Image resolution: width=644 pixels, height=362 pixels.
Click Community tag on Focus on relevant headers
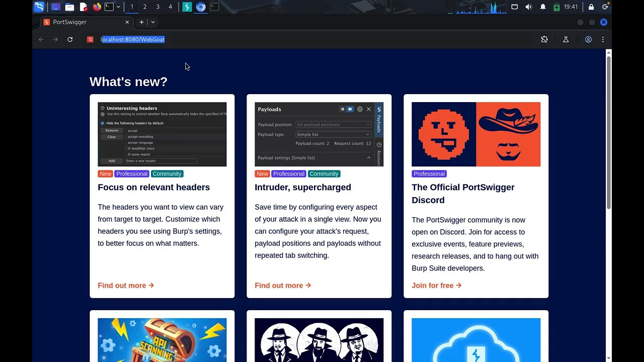(x=167, y=174)
